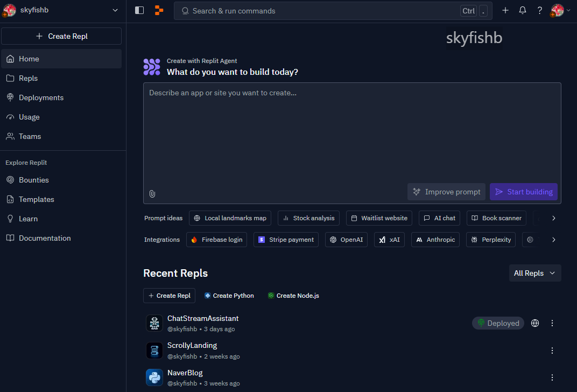Toggle the sidebar panel icon
This screenshot has height=392, width=577.
click(x=139, y=10)
